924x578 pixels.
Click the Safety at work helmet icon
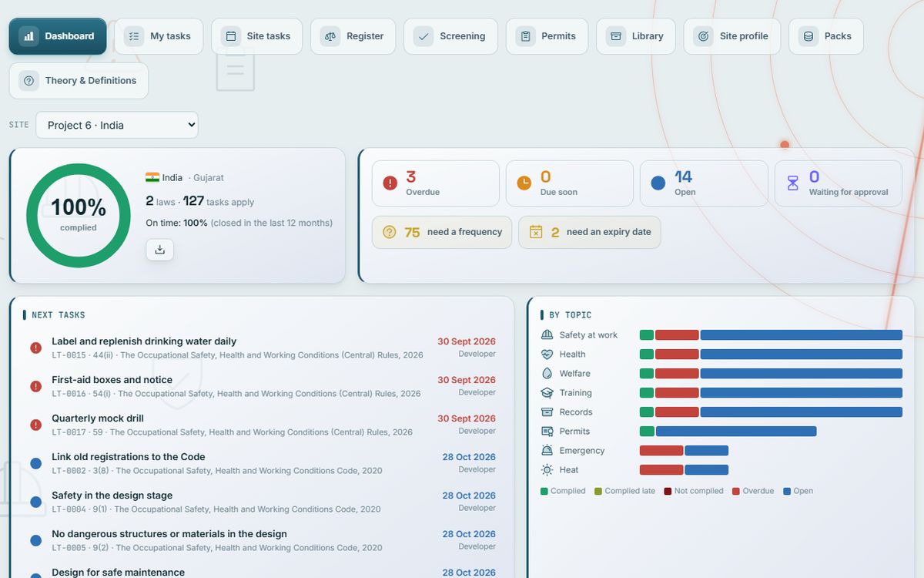coord(547,335)
